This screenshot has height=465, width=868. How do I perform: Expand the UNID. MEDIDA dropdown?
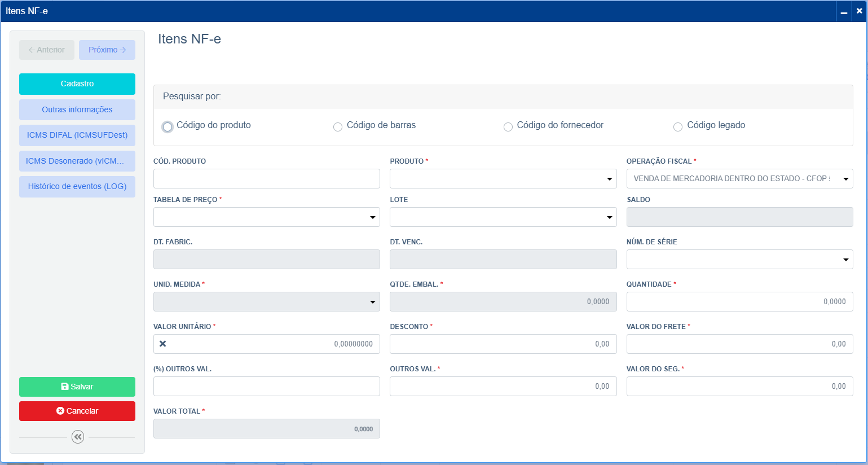(x=373, y=301)
